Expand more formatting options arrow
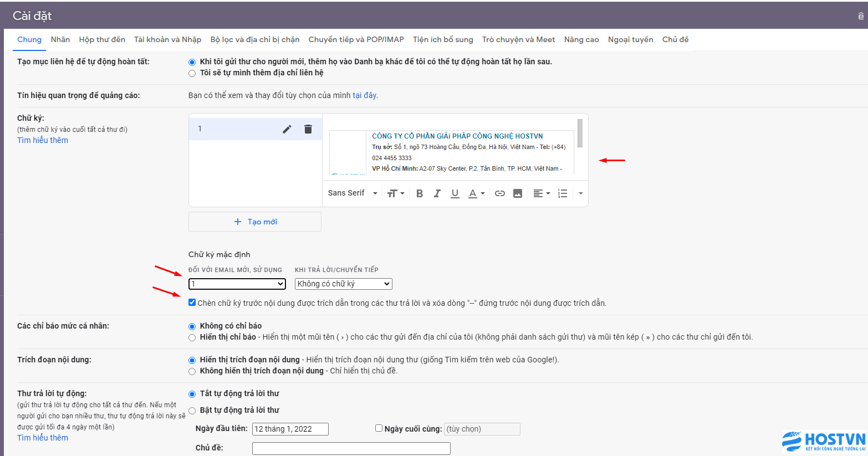The height and width of the screenshot is (456, 868). [x=581, y=193]
